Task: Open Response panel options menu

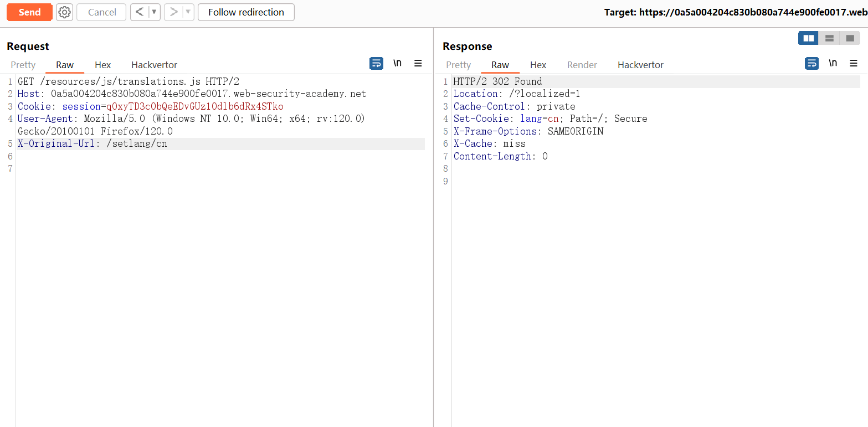Action: (x=854, y=63)
